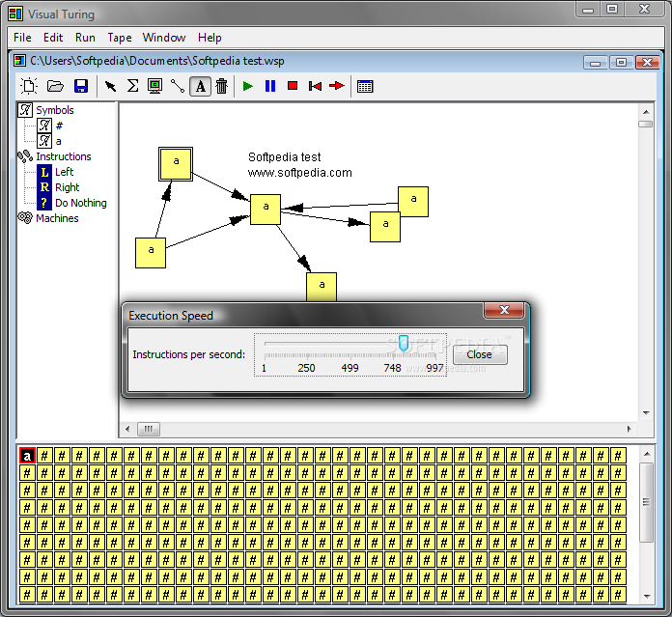
Task: Click the 'www.softpedia.com' canvas label
Action: point(299,173)
